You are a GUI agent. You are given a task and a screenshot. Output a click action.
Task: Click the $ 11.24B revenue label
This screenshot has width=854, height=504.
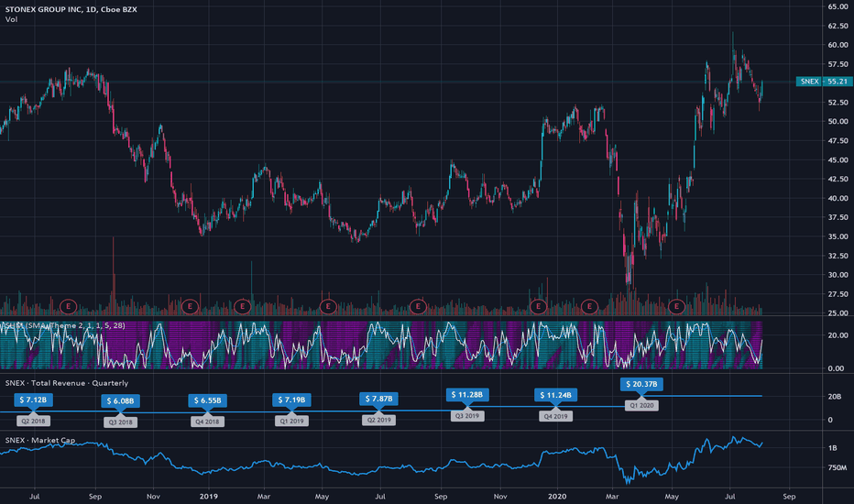555,395
